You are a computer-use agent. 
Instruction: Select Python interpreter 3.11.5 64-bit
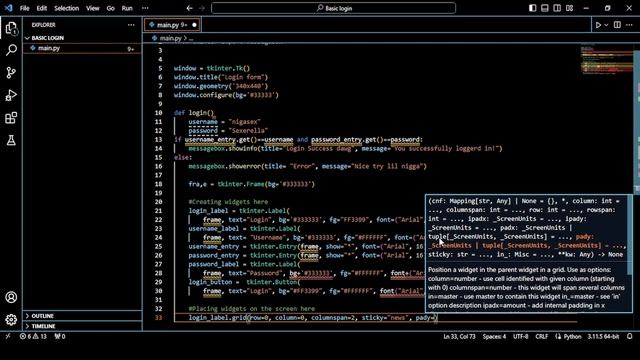click(x=603, y=336)
